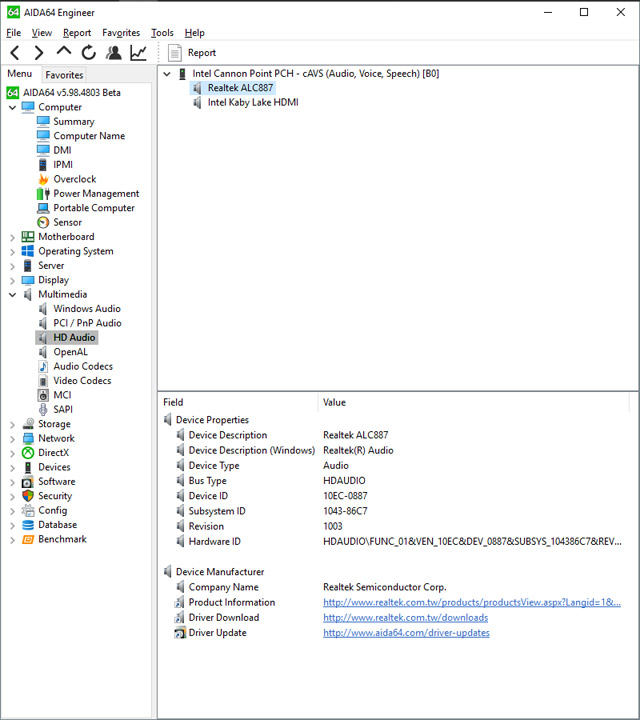Select Windows Audio in the tree

click(x=87, y=309)
